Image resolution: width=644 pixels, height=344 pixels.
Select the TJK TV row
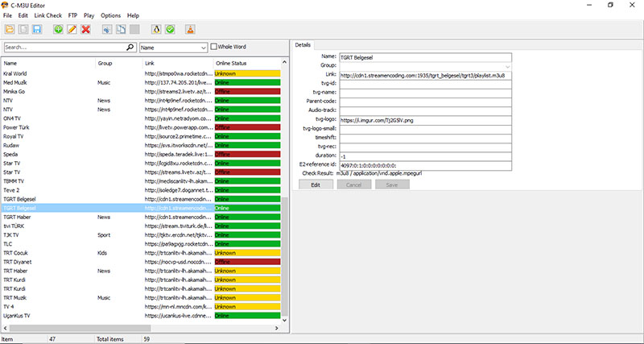(x=142, y=235)
